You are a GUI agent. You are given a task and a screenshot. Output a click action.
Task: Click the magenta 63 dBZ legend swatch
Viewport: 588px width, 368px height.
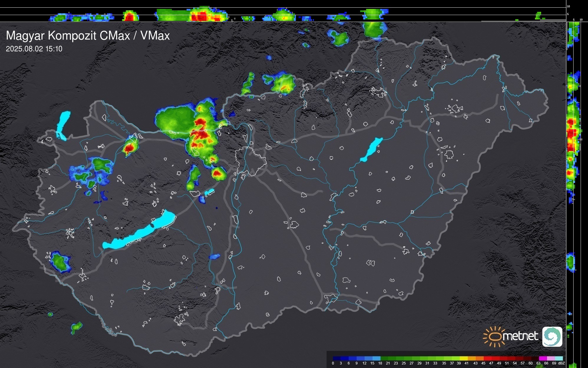pyautogui.click(x=543, y=358)
